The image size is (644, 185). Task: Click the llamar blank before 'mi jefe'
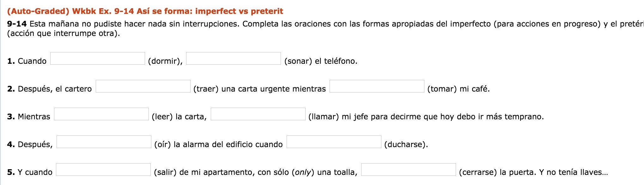click(258, 114)
